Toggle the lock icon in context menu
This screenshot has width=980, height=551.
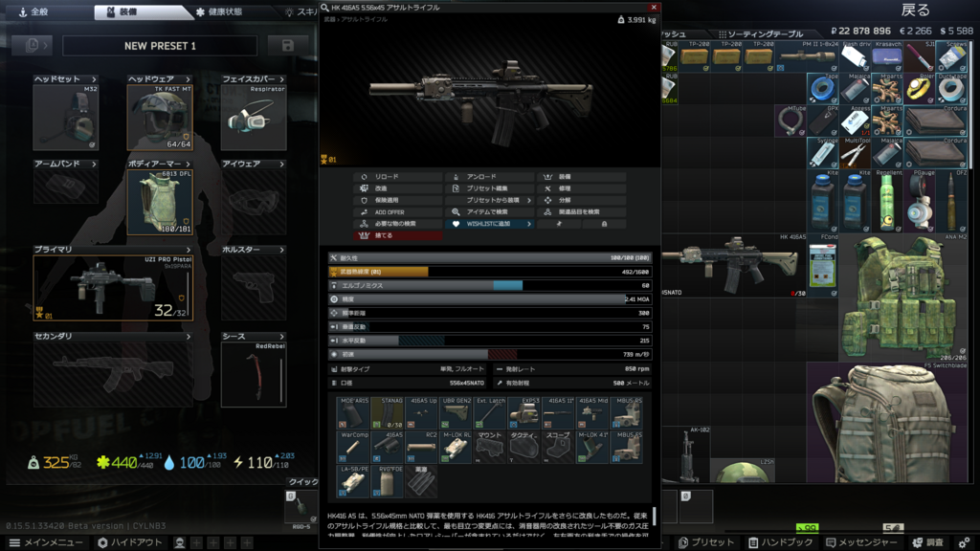[x=603, y=223]
